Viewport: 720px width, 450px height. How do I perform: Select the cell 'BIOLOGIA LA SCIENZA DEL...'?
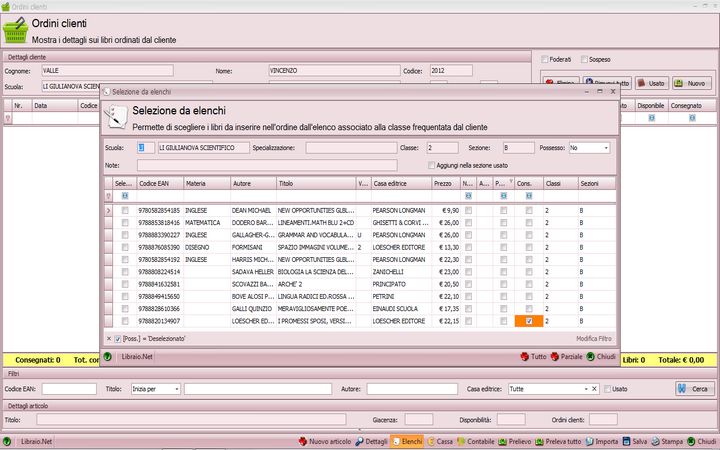tap(316, 272)
